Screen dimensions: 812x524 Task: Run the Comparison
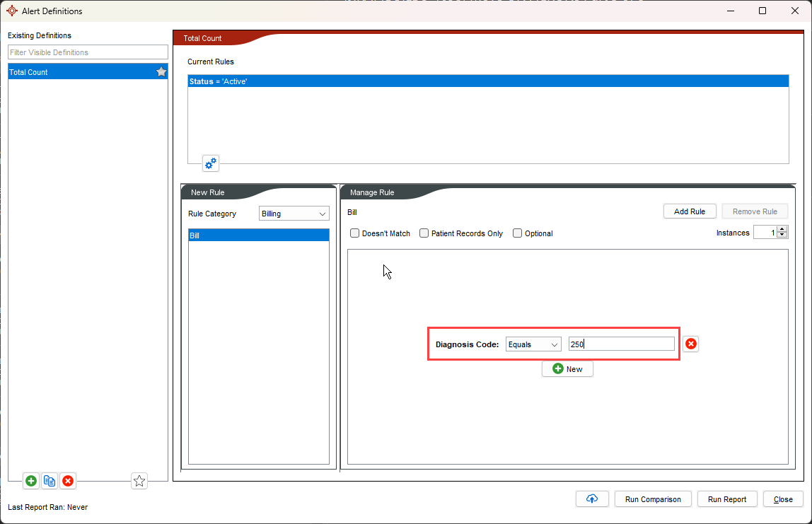point(652,499)
